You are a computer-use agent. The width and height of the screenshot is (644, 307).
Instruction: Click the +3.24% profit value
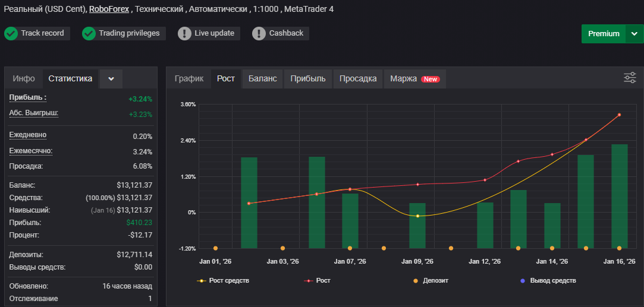(140, 99)
